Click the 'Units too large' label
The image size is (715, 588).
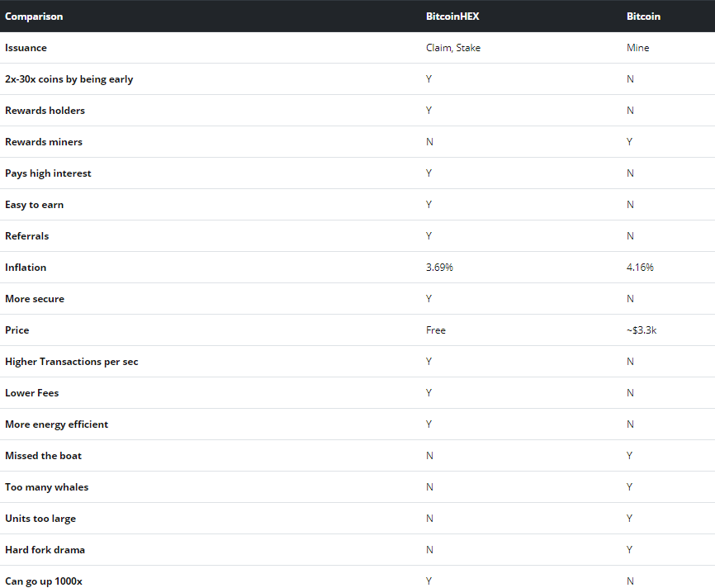point(40,519)
